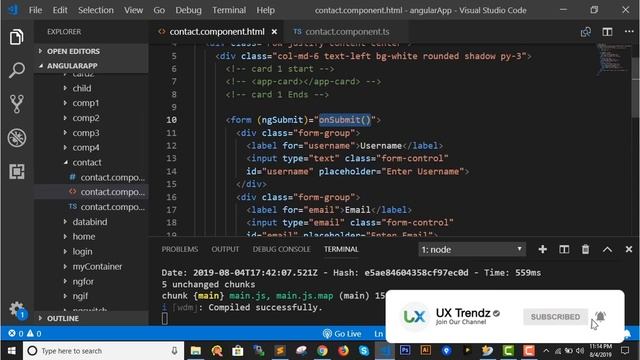Screen dimensions: 640x360
Task: Open Firefox from the taskbar
Action: point(343,351)
